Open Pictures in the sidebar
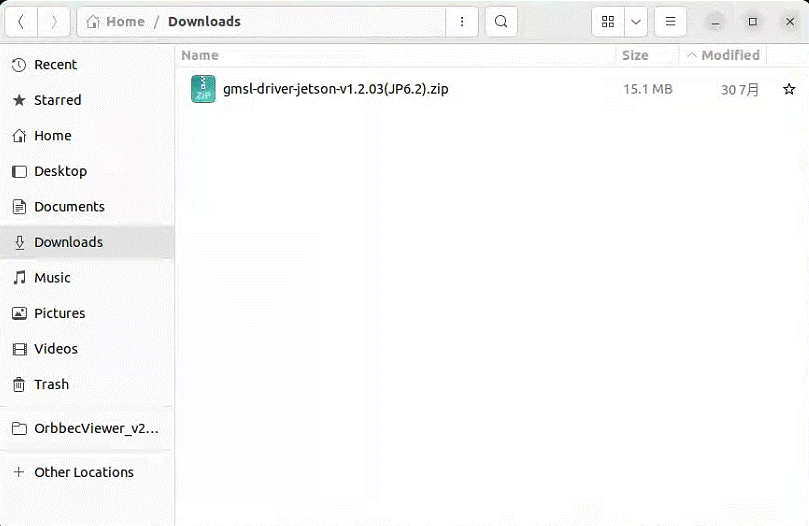This screenshot has width=809, height=526. (x=87, y=313)
